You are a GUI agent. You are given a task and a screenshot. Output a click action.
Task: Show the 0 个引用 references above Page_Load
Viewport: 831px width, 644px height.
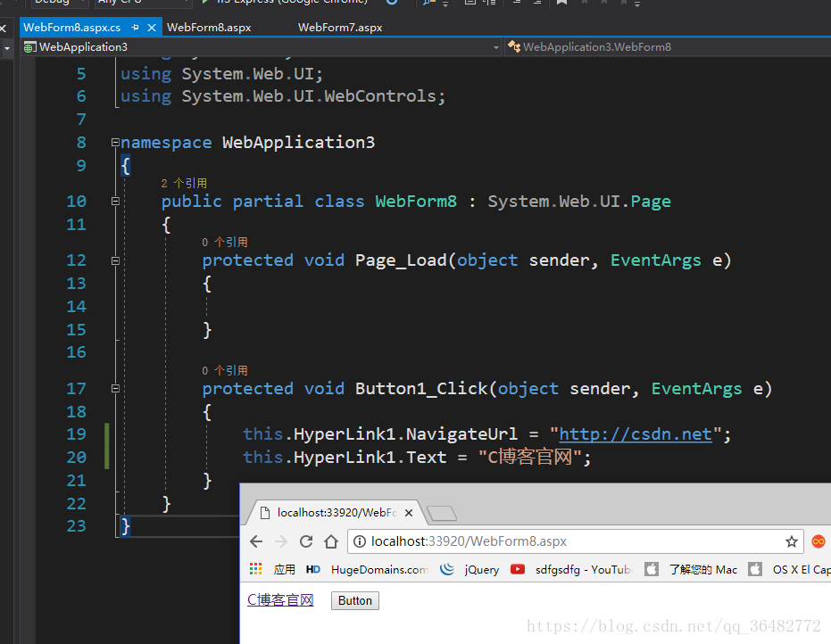[x=225, y=242]
